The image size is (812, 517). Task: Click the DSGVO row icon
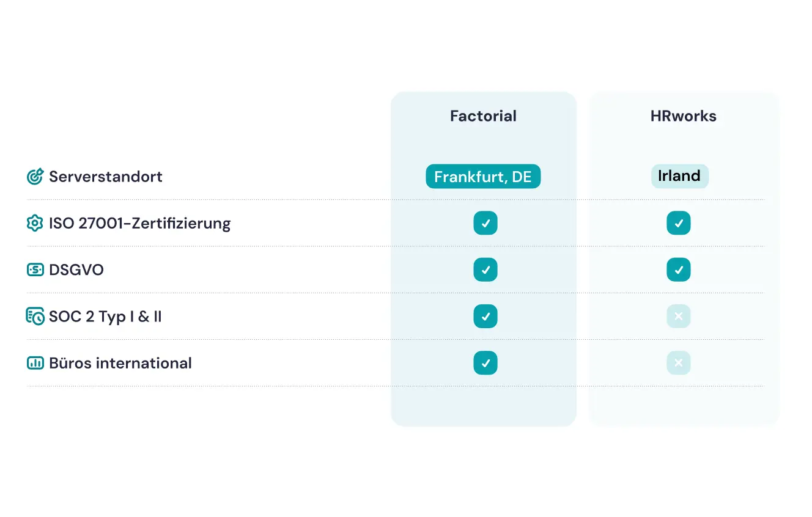click(x=35, y=269)
